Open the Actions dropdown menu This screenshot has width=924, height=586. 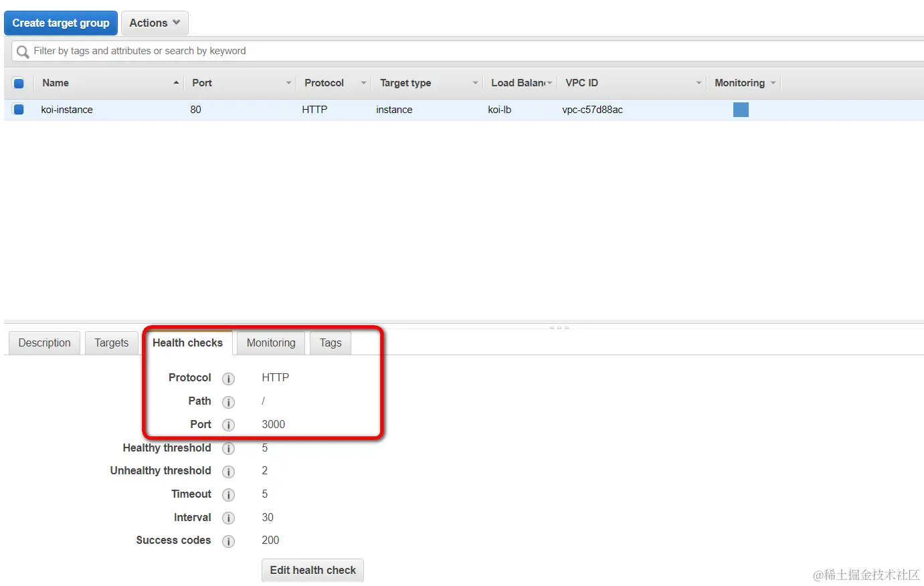point(155,23)
